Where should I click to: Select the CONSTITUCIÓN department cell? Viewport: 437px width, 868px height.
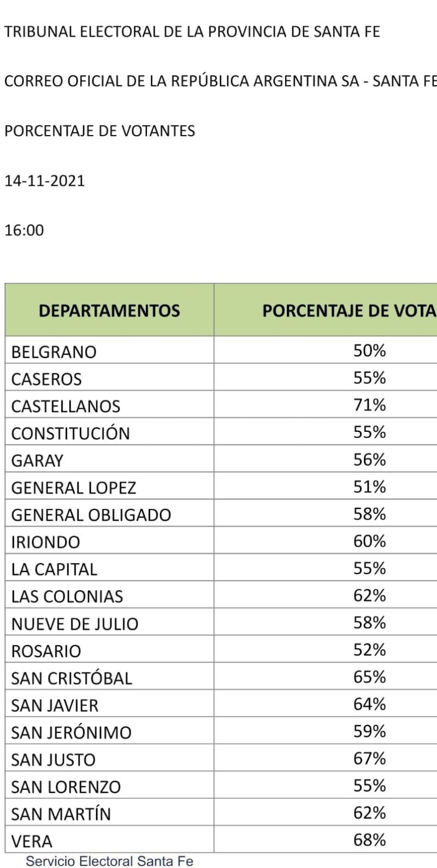tap(70, 433)
